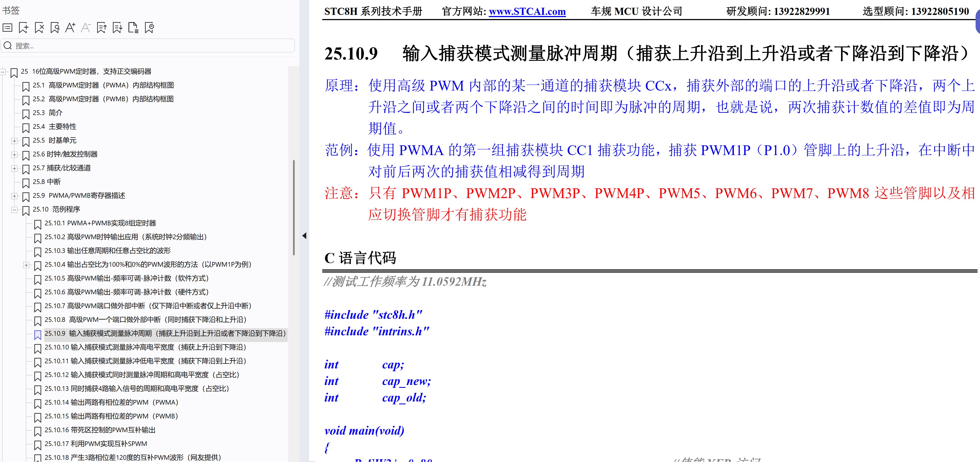Viewport: 980px width, 462px height.
Task: Decrease bookmark font size (A-)
Action: pos(86,27)
